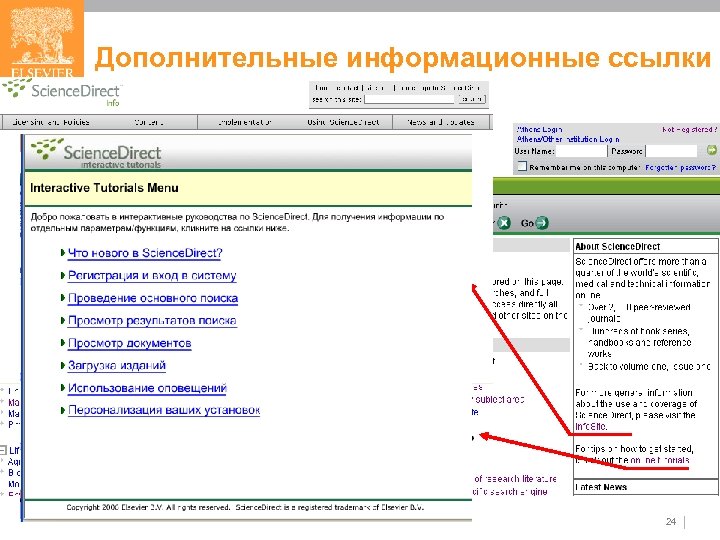Open Загрузка изданий tutorial link

click(x=117, y=366)
